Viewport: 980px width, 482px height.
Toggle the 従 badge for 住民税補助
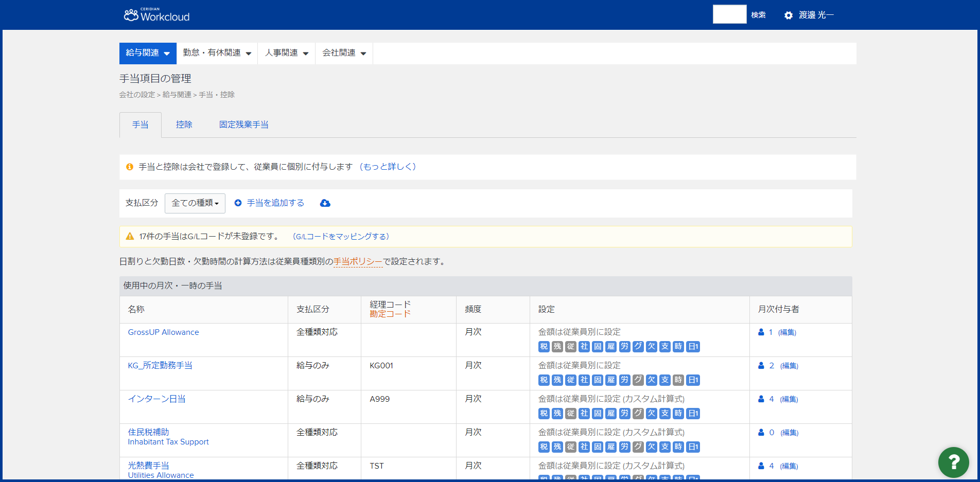(x=570, y=447)
